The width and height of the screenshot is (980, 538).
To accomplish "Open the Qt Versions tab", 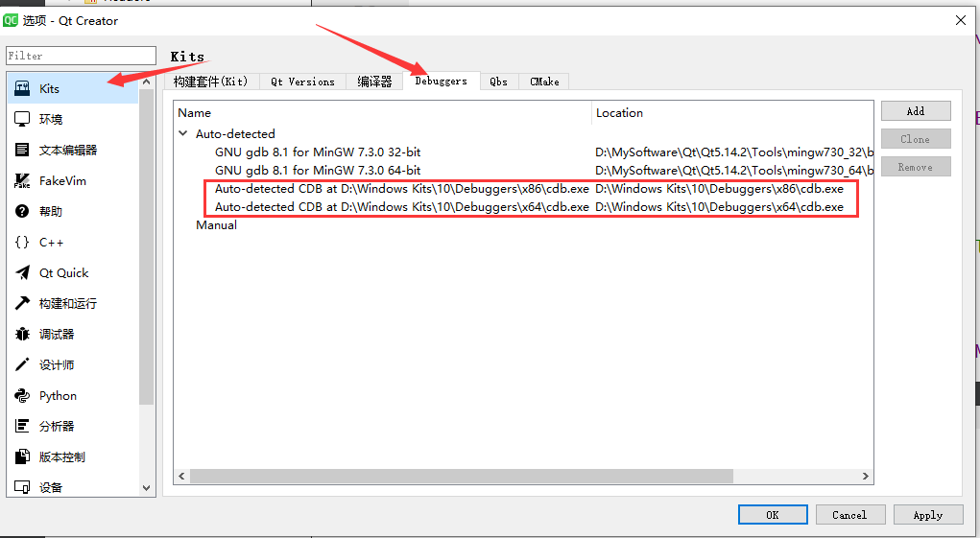I will [x=302, y=82].
